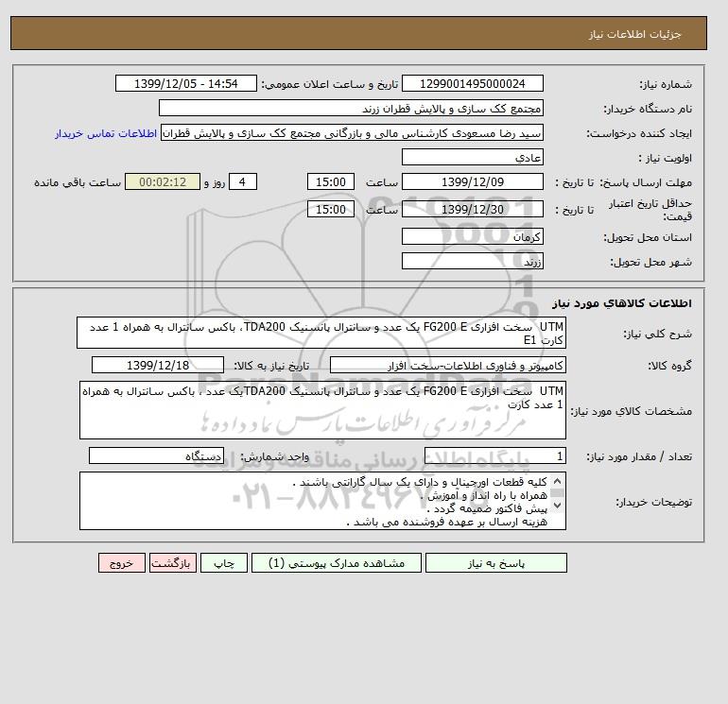This screenshot has width=728, height=704.
Task: Click price validity date 1399/12/30 field
Action: [x=472, y=209]
